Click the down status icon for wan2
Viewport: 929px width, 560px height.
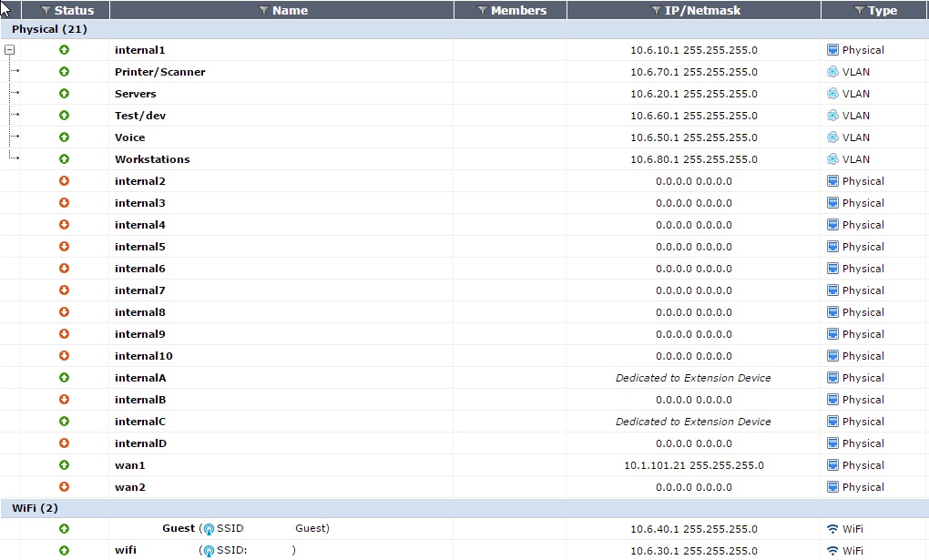point(64,487)
